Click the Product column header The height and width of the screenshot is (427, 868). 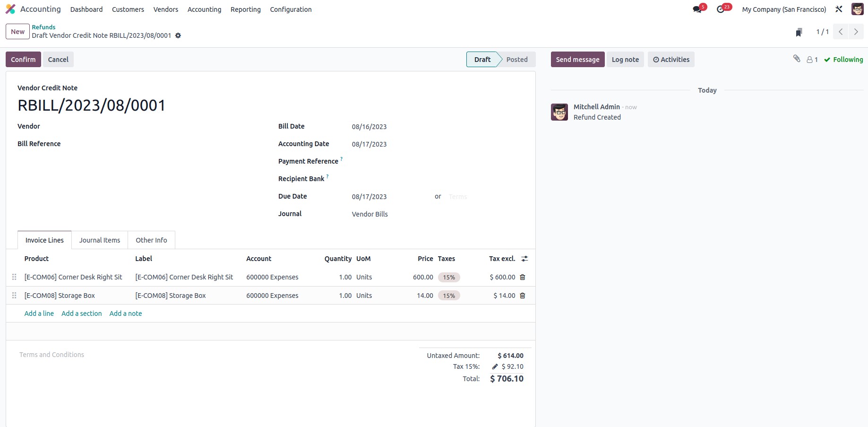point(36,259)
